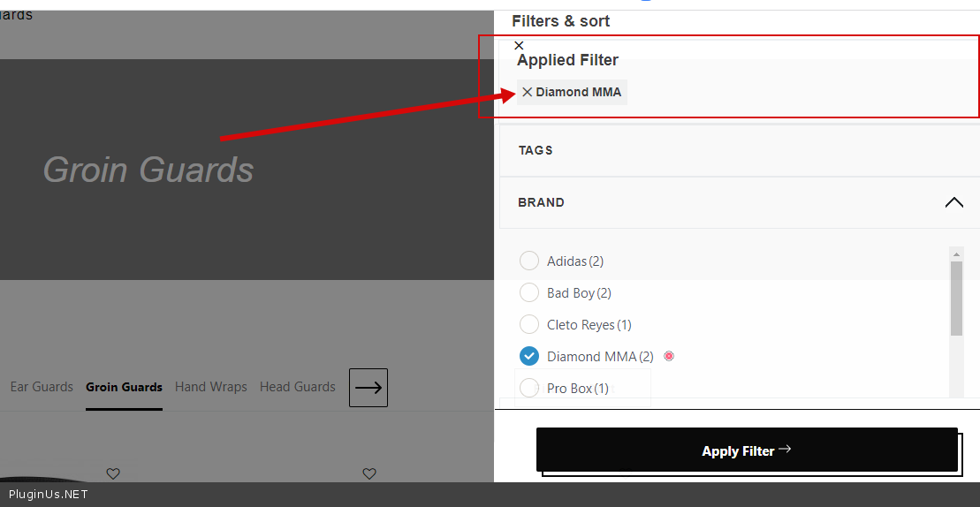Image resolution: width=980 pixels, height=507 pixels.
Task: Remove the Diamond MMA applied filter
Action: (528, 92)
